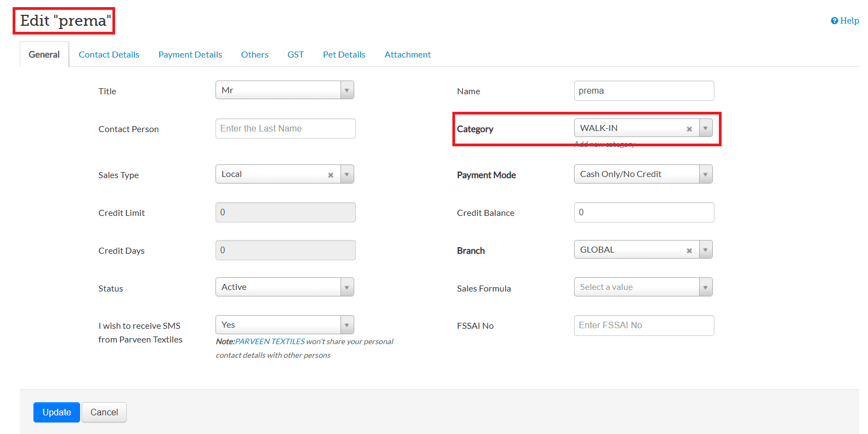Switch to the Contact Details tab

[109, 55]
